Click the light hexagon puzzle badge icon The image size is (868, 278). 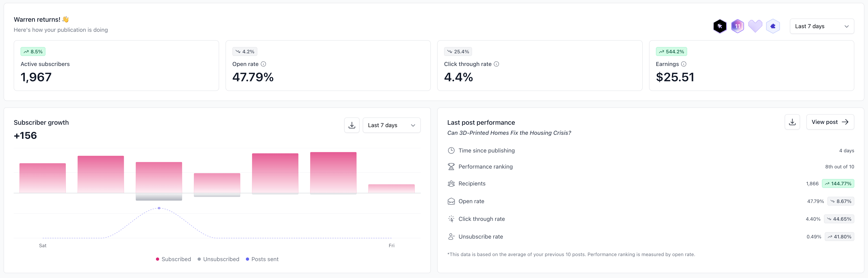click(x=773, y=26)
